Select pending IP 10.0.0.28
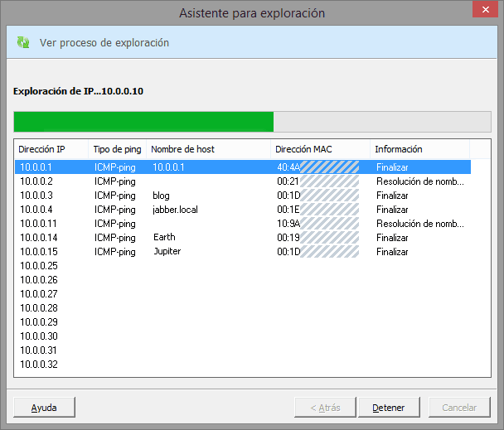 coord(38,308)
